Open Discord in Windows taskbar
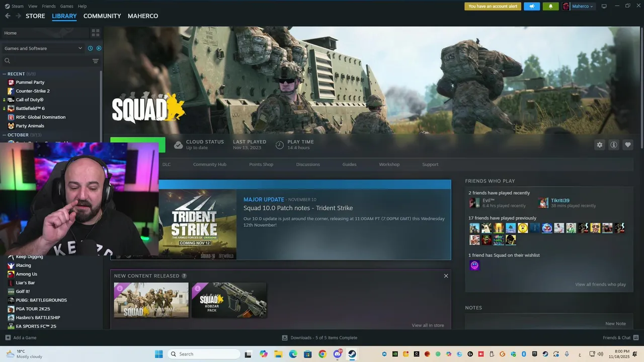 tap(338, 354)
